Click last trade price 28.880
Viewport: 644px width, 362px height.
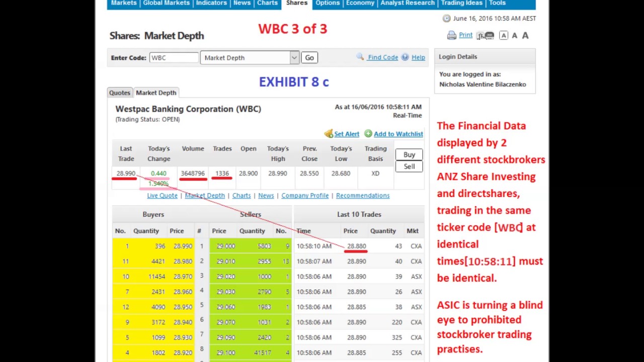click(x=356, y=246)
